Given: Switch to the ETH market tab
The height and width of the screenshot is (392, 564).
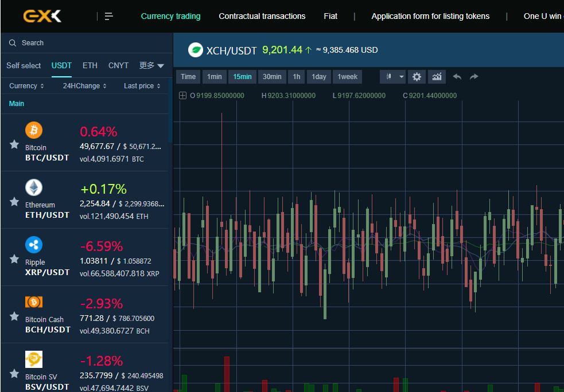Looking at the screenshot, I should [90, 65].
